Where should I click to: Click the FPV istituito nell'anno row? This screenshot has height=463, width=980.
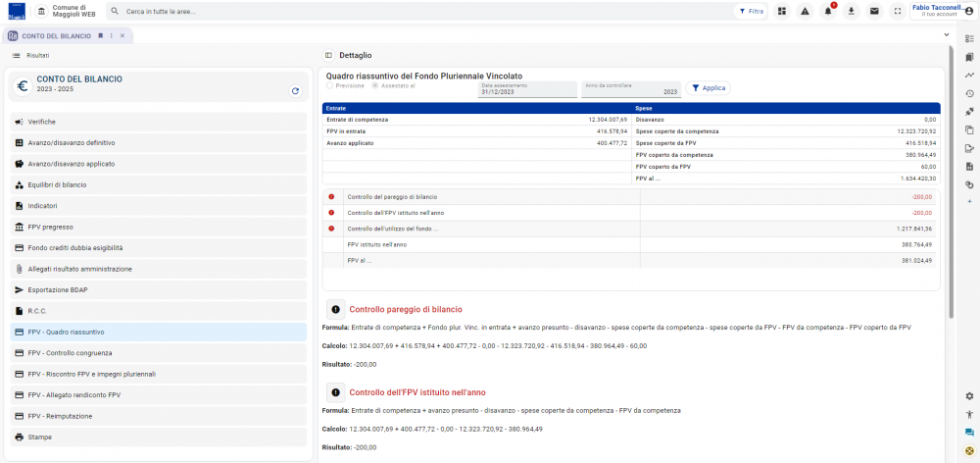pyautogui.click(x=630, y=244)
